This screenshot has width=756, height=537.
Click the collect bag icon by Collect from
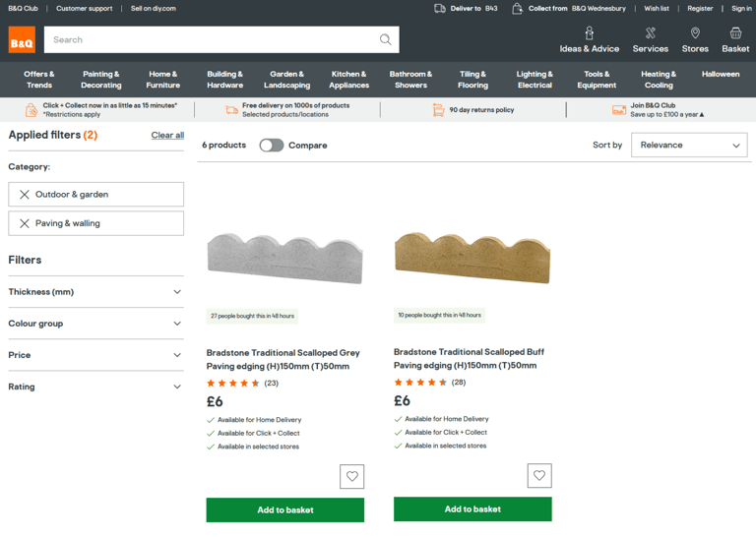tap(517, 8)
